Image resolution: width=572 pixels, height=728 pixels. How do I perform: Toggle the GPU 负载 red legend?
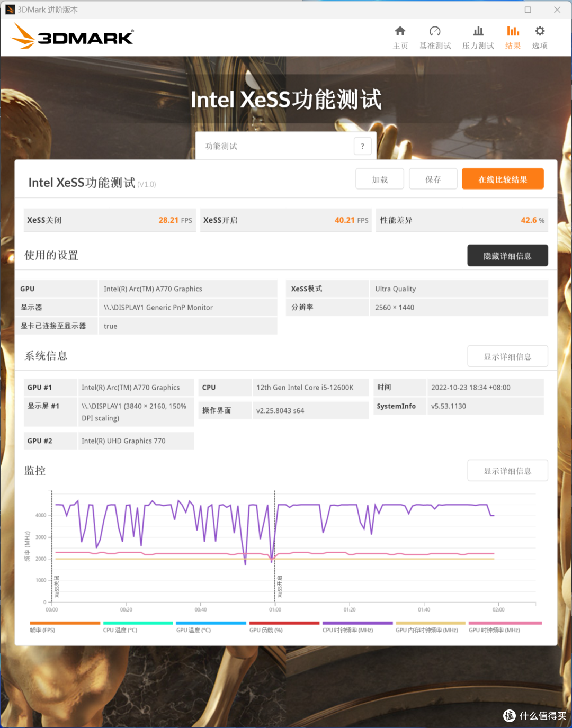pyautogui.click(x=284, y=627)
